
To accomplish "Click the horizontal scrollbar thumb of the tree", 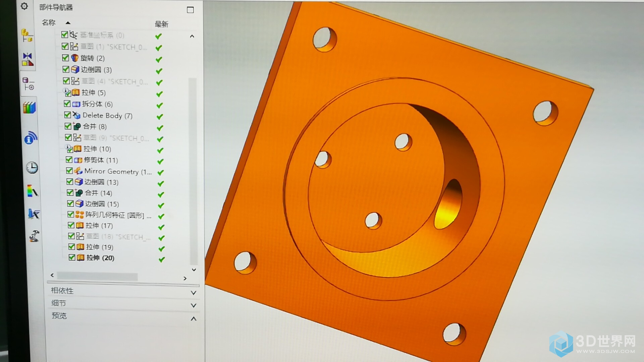I will click(97, 276).
